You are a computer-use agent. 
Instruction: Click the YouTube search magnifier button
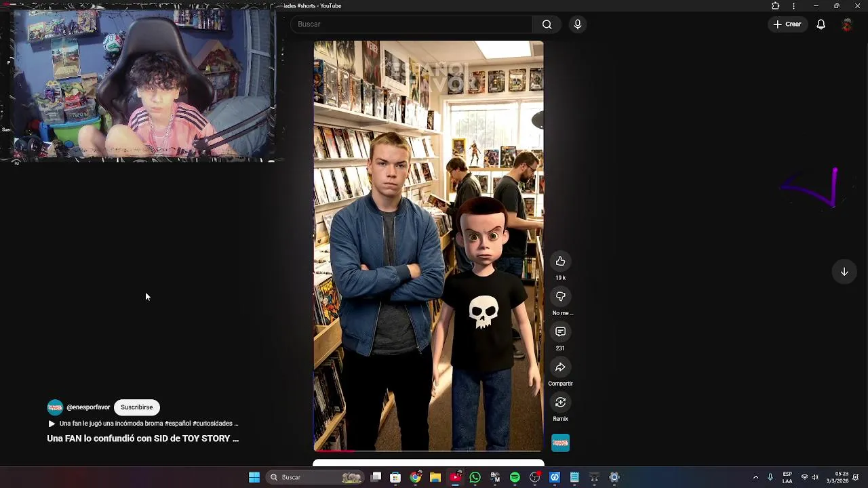[x=547, y=24]
